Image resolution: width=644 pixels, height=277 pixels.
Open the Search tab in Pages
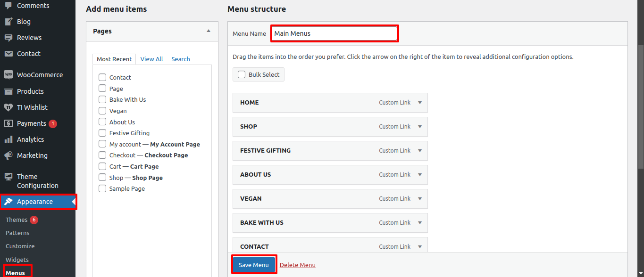(x=181, y=59)
